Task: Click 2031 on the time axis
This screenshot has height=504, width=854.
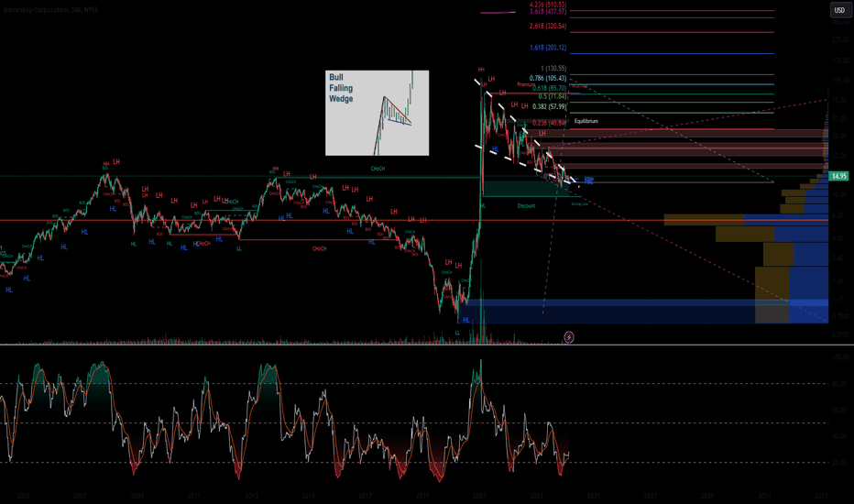Action: (x=764, y=496)
